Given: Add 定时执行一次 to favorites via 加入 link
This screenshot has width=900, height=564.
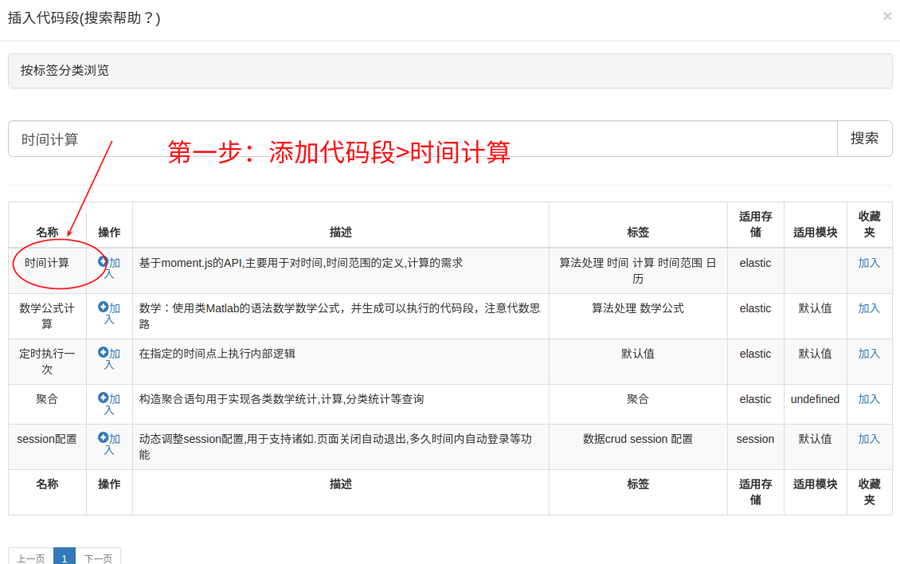Looking at the screenshot, I should [868, 354].
